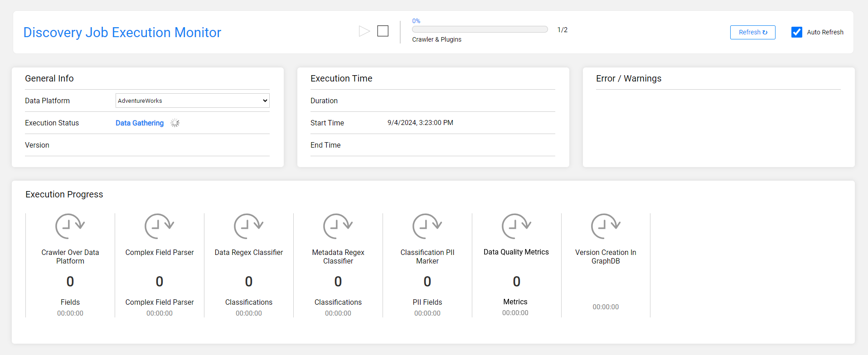The width and height of the screenshot is (868, 355).
Task: Select the Data Regex Classifier step icon
Action: click(x=248, y=226)
